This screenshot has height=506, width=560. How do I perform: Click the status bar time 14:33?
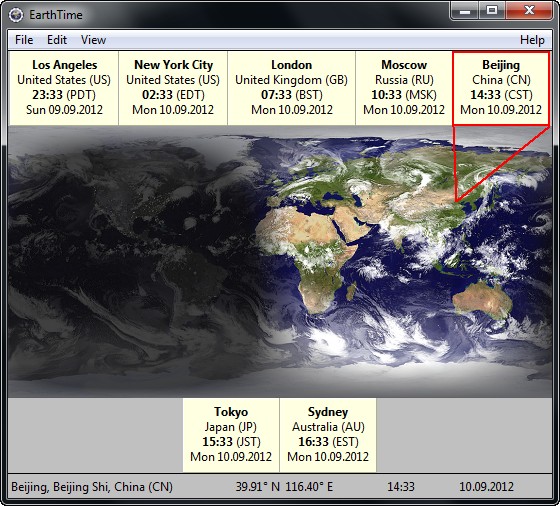[x=401, y=487]
